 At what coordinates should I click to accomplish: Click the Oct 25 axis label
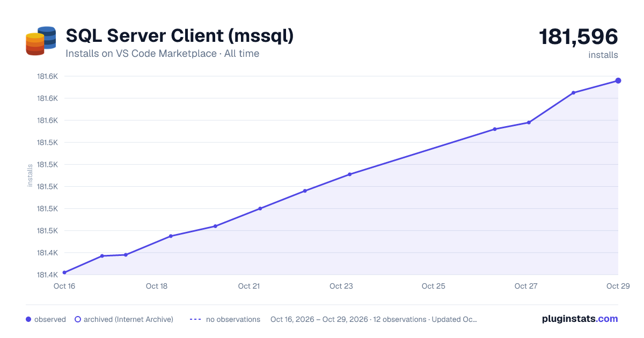tap(434, 286)
